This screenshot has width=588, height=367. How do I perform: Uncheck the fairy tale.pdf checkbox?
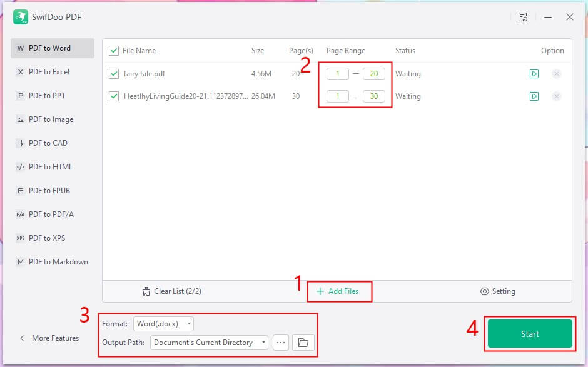point(114,74)
